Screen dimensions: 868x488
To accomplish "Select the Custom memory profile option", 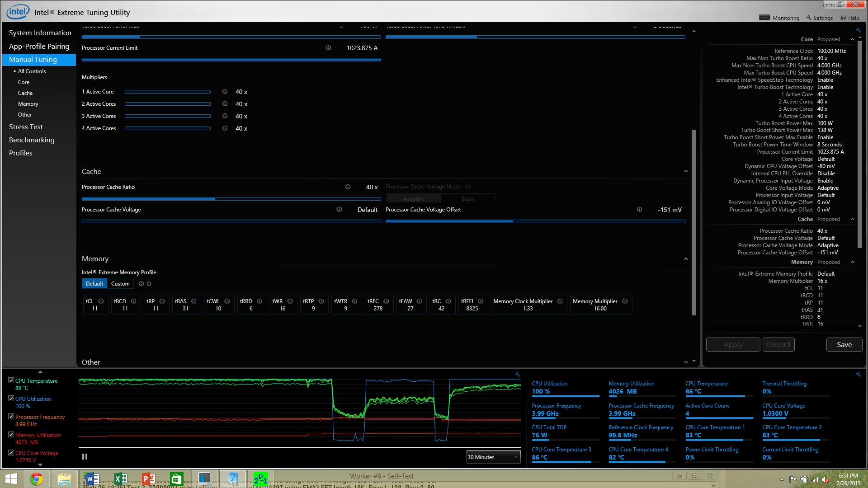I will 120,284.
